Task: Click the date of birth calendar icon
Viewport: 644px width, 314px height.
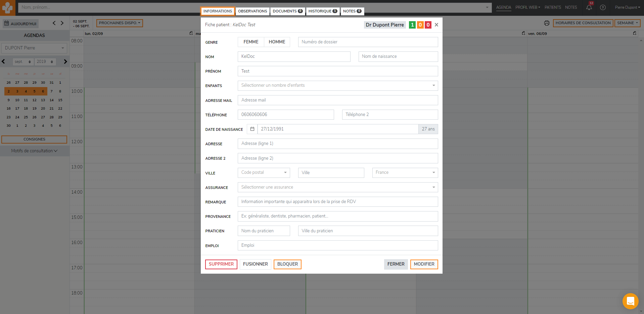Action: tap(252, 129)
